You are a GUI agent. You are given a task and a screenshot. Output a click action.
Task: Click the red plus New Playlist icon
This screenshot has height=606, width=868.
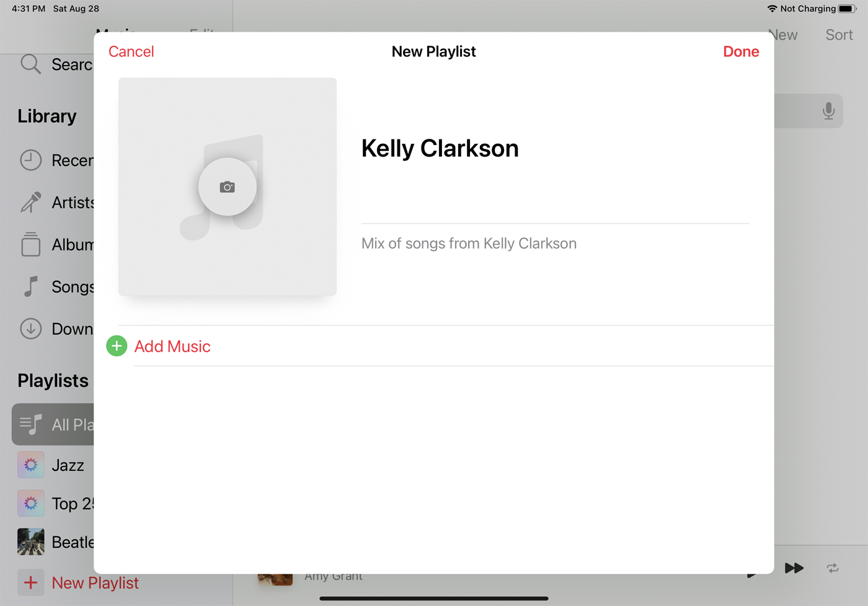(x=30, y=582)
